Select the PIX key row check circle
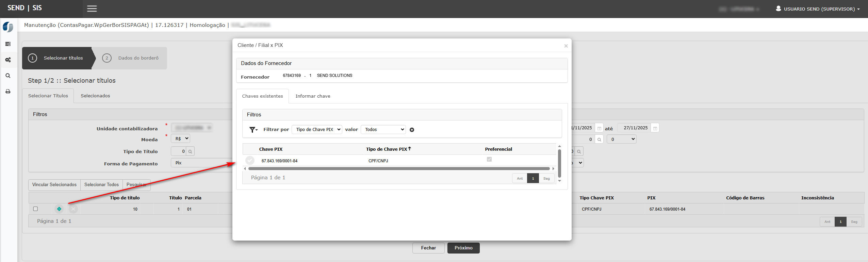 click(250, 160)
